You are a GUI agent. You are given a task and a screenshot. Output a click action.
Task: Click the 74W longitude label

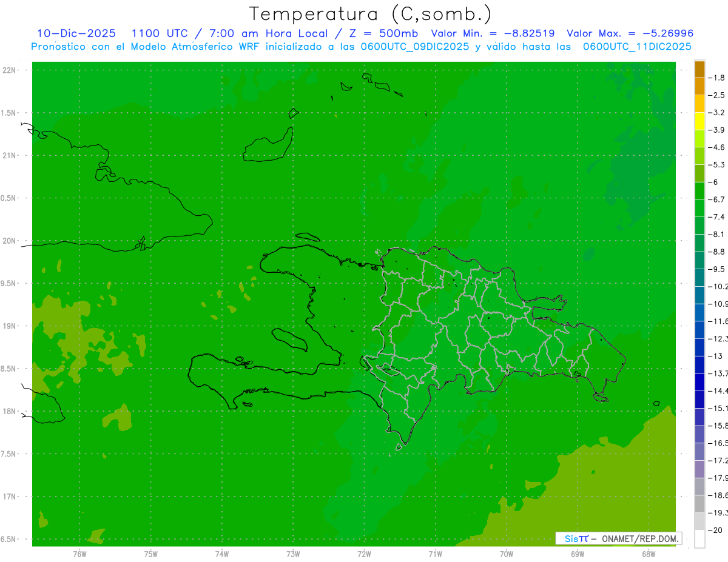[222, 554]
